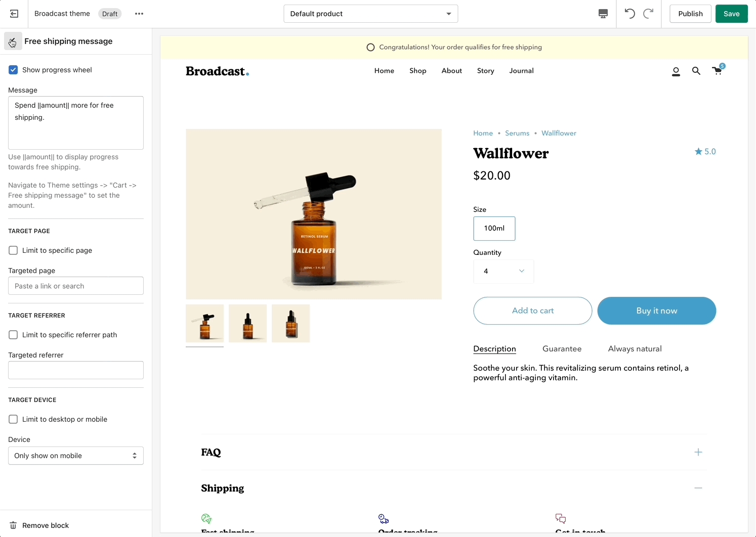Uncheck Show progress wheel
Screen dimensions: 756x537
(13, 70)
